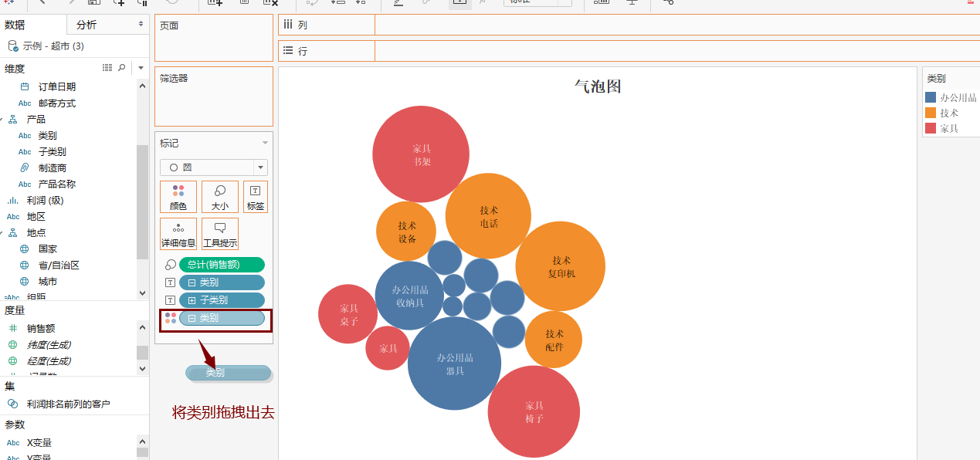980x460 pixels.
Task: Click the 标签 marks button
Action: click(256, 197)
